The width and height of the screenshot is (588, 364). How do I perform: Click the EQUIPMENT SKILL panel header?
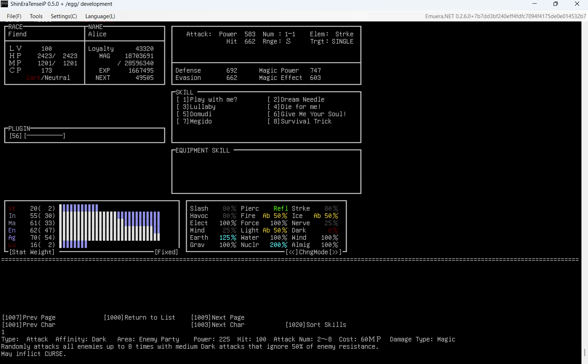[x=203, y=150]
